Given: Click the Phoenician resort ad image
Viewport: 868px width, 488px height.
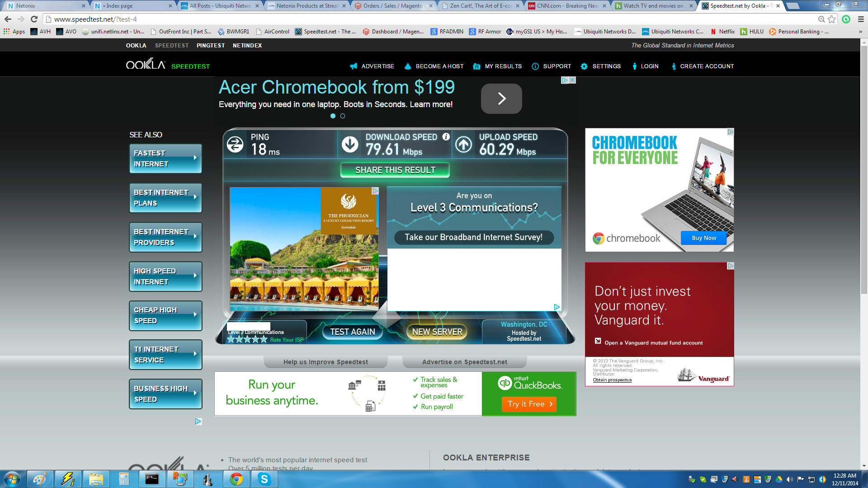Looking at the screenshot, I should [304, 249].
